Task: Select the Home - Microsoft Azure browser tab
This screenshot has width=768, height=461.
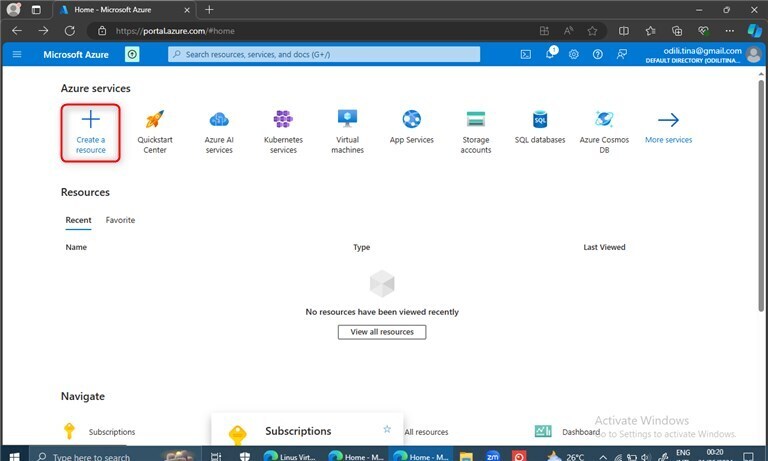Action: (122, 10)
